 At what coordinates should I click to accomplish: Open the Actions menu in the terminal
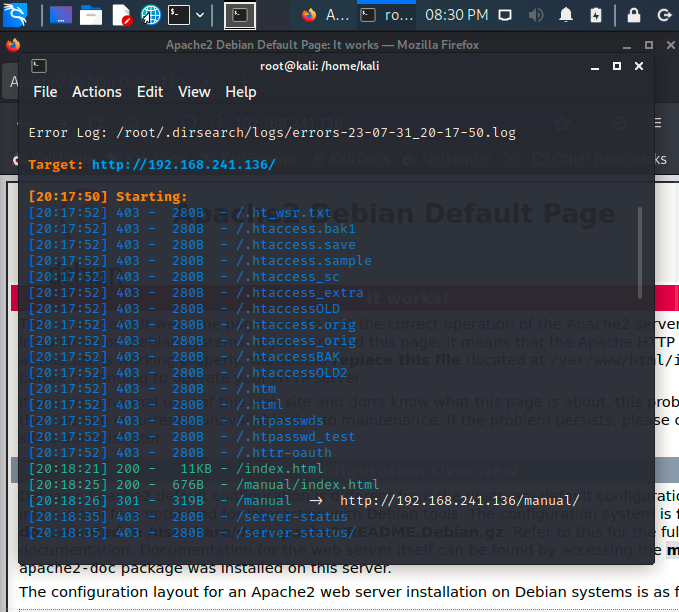pyautogui.click(x=97, y=92)
